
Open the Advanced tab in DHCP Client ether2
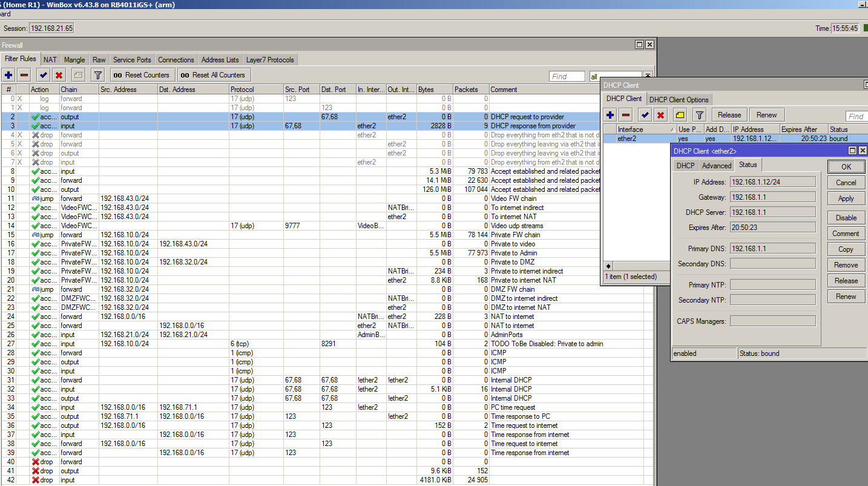point(717,165)
